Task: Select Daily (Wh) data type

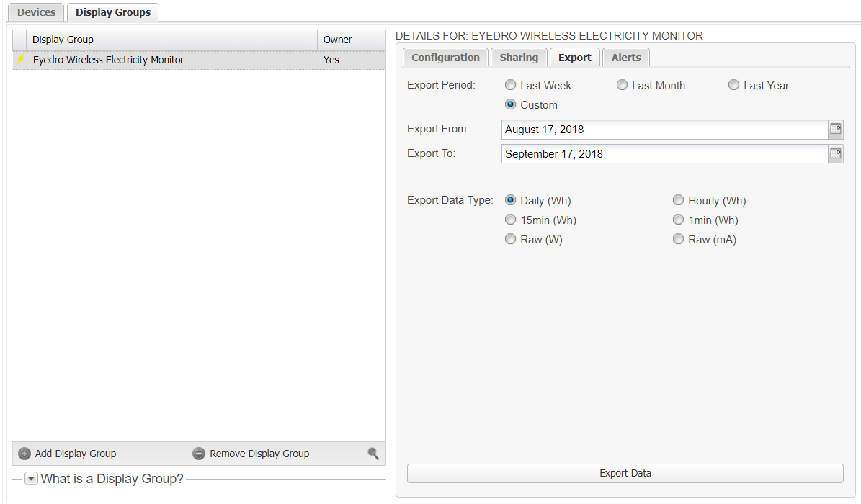Action: pyautogui.click(x=511, y=200)
